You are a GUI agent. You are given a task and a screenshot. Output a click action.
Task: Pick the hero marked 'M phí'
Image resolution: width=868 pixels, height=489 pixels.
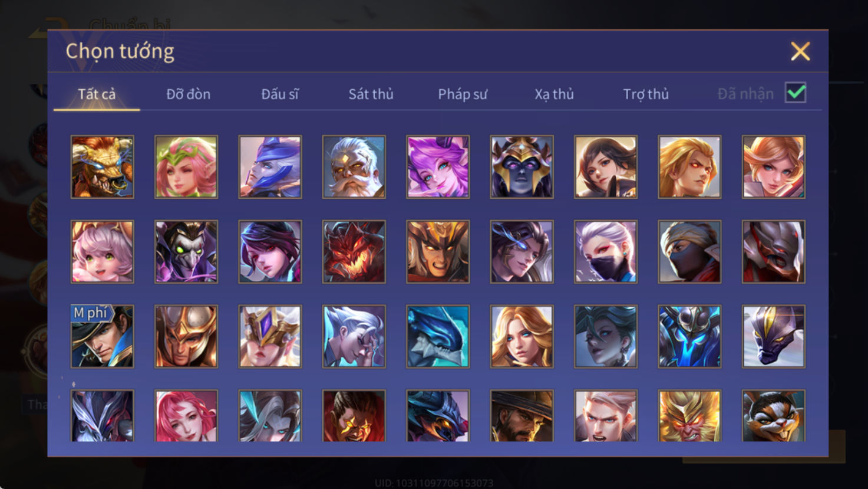103,337
